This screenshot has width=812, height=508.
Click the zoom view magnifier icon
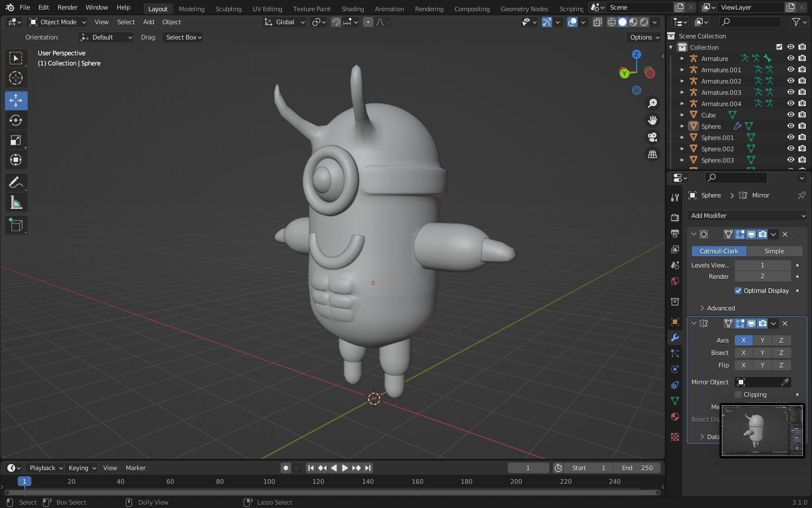click(x=652, y=103)
